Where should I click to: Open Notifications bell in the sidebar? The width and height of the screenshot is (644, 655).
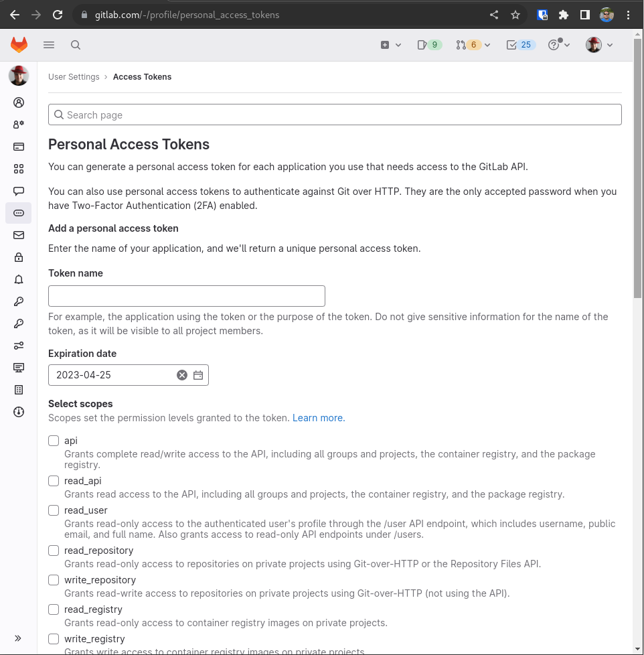(x=19, y=279)
